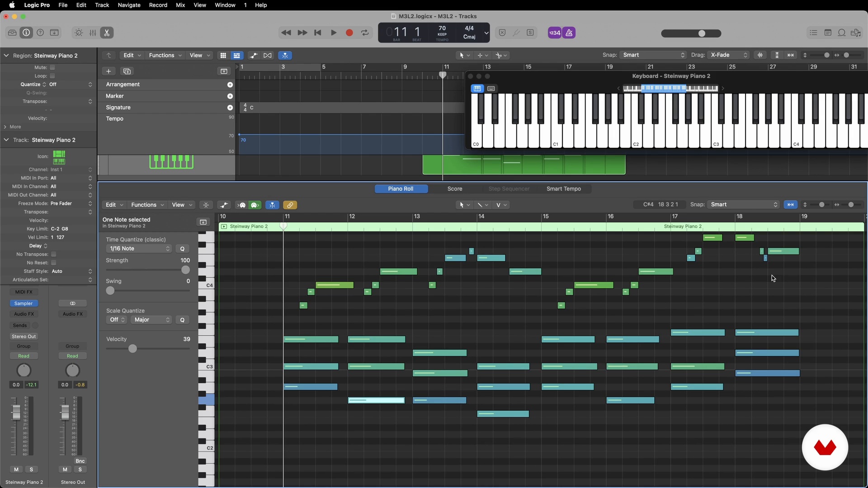Toggle Tracks area grid view icon
Screen dimensions: 868x488
pyautogui.click(x=223, y=55)
